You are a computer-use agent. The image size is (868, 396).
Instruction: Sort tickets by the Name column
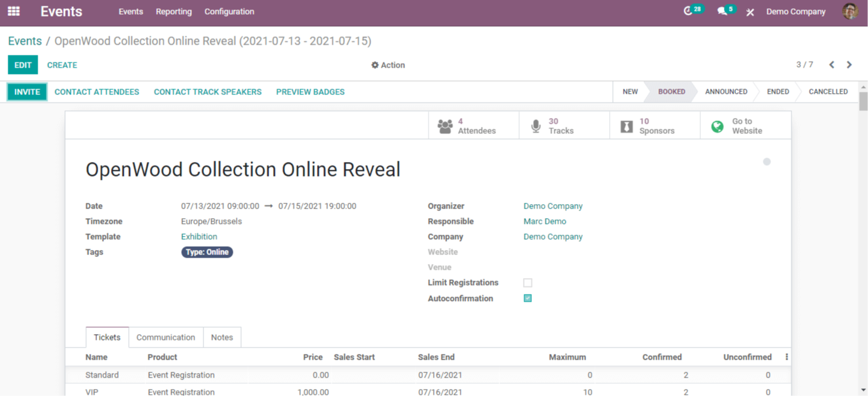coord(96,357)
